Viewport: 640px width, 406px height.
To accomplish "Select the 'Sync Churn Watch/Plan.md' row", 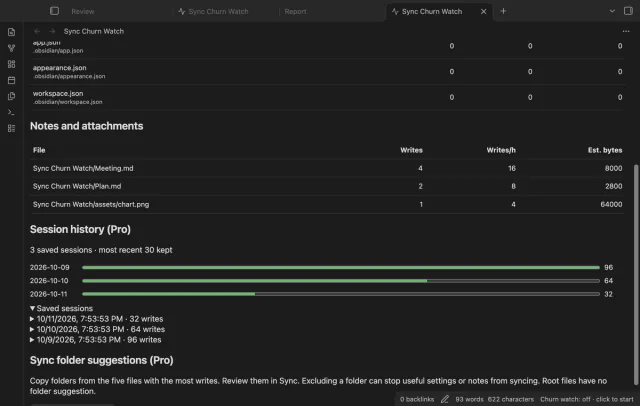I will point(327,186).
